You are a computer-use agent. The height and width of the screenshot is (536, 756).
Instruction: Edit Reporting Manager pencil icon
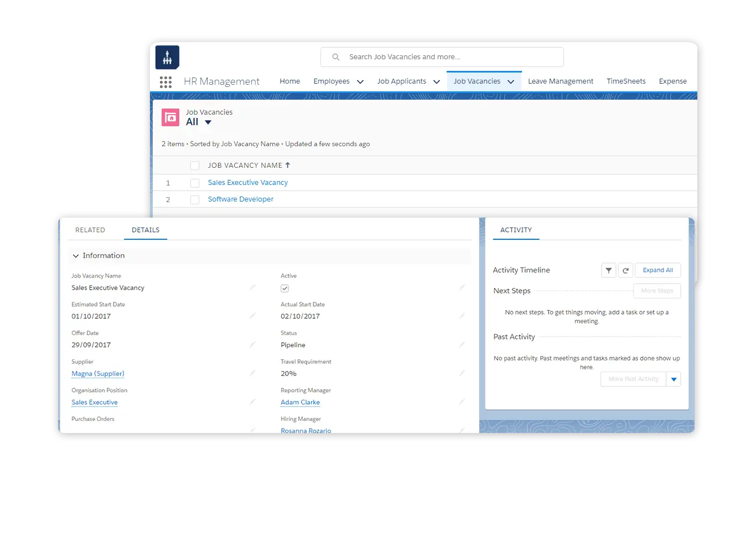(x=462, y=402)
